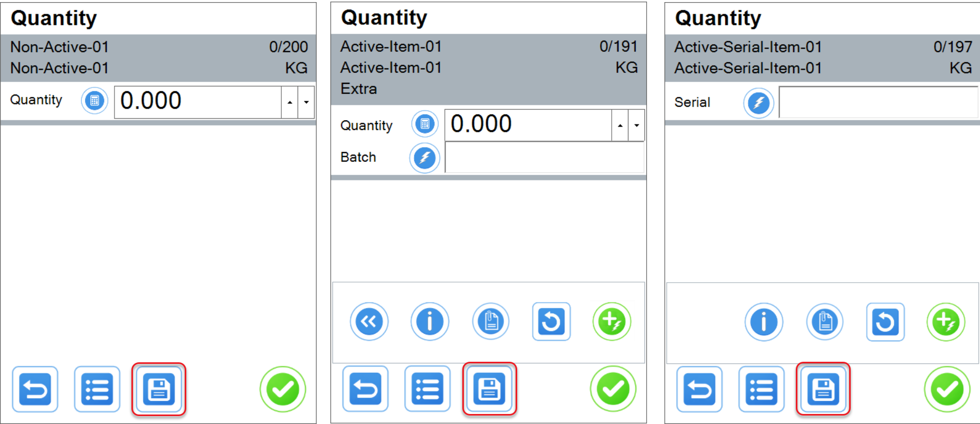Screen dimensions: 980x424
Task: Decrease quantity with down arrow for Active-Item-01
Action: (636, 126)
